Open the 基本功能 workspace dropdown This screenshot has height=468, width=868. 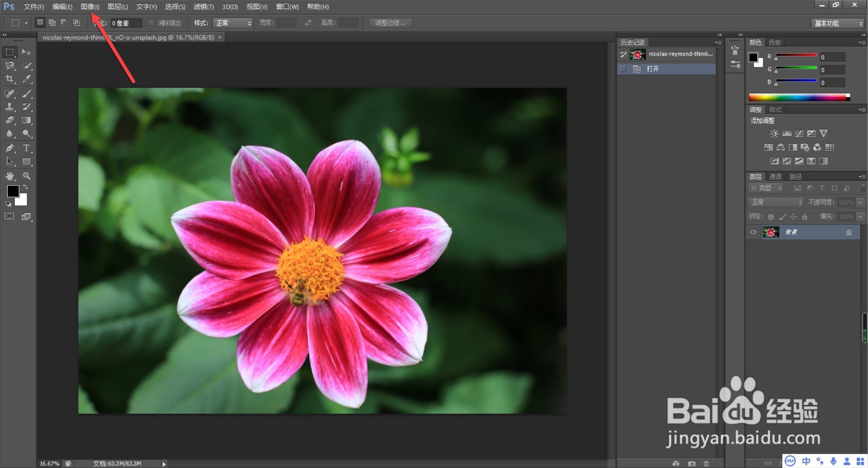point(838,23)
